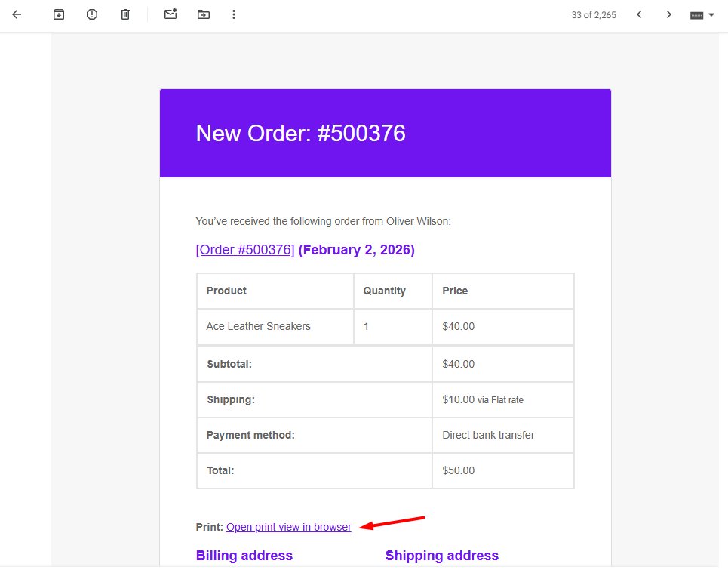Select the Ace Leather Sneakers product name
Viewport: 728px width, 570px height.
(x=258, y=326)
